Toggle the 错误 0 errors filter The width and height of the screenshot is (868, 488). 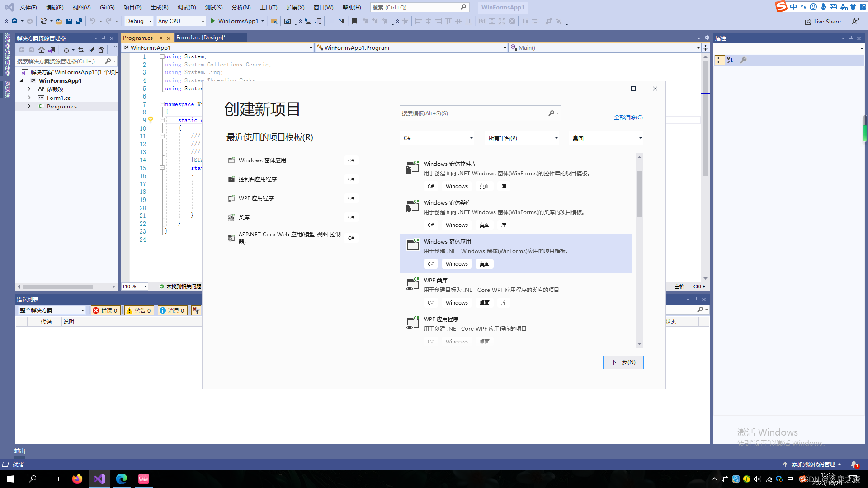[x=105, y=310]
